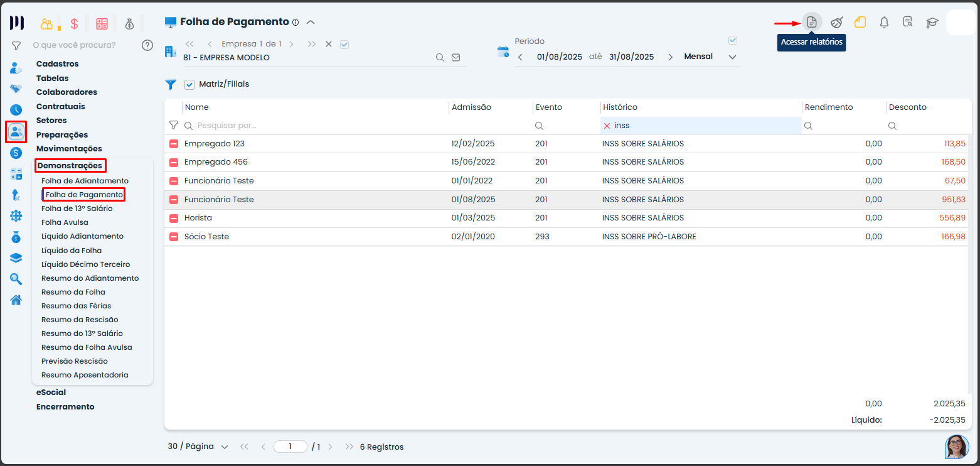Viewport: 980px width, 466px height.
Task: Collapse the Folha de Pagamento header chevron
Action: (310, 22)
